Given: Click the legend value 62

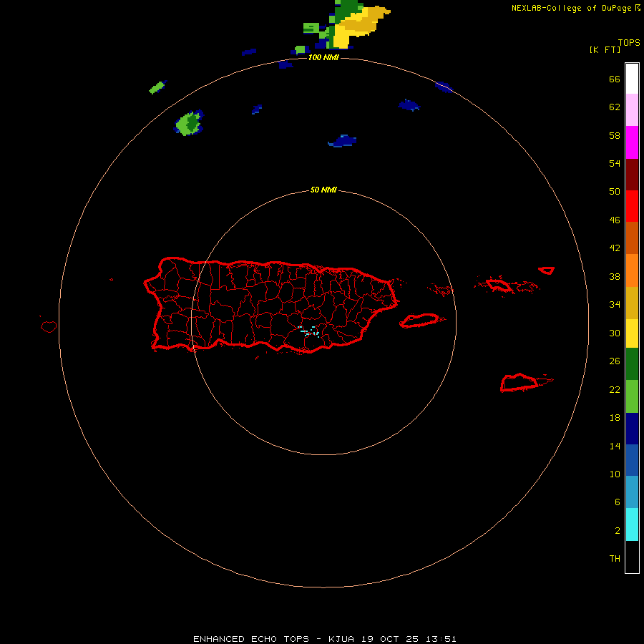Looking at the screenshot, I should [x=615, y=107].
